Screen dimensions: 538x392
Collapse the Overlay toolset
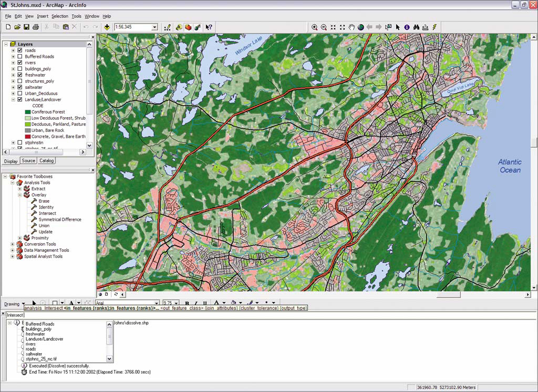[20, 195]
